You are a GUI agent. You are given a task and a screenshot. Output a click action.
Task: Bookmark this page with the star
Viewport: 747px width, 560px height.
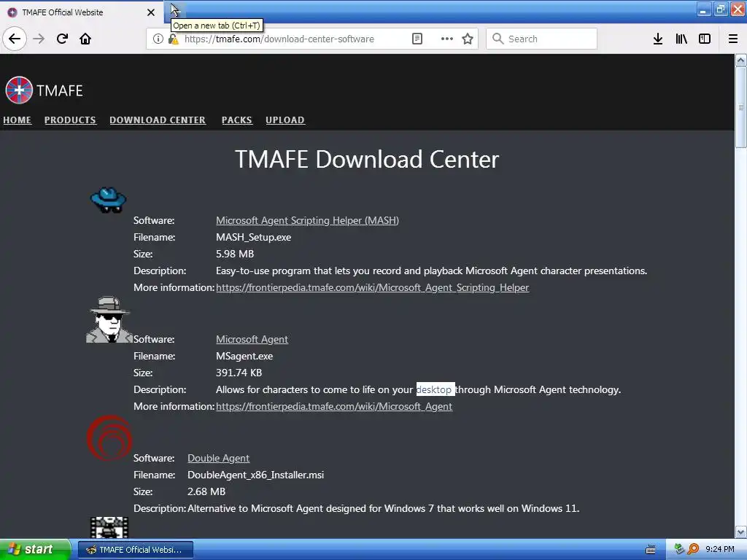tap(468, 39)
